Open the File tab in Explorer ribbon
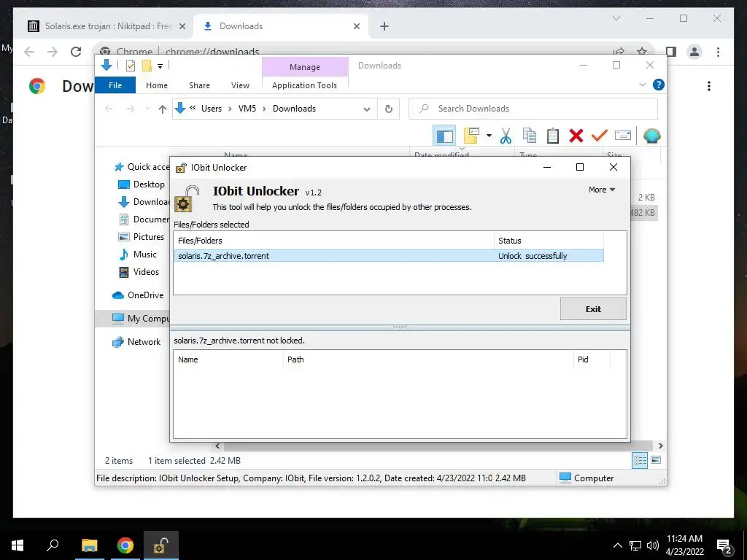747x560 pixels. tap(115, 85)
